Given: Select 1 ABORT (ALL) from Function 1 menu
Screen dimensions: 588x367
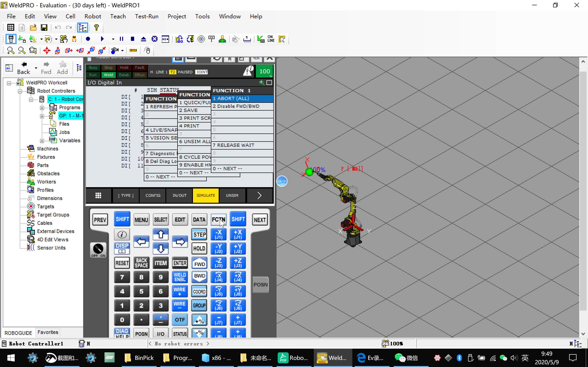Looking at the screenshot, I should point(241,98).
